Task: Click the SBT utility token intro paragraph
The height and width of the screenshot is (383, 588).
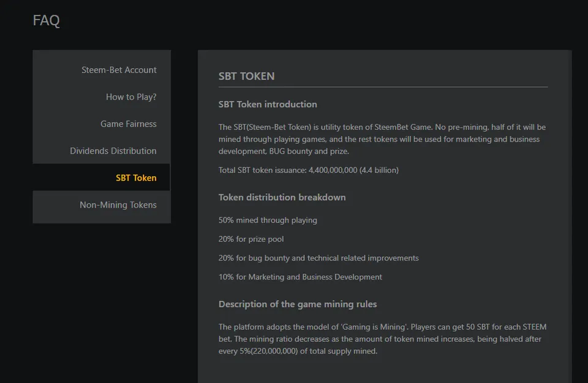Action: [x=382, y=139]
